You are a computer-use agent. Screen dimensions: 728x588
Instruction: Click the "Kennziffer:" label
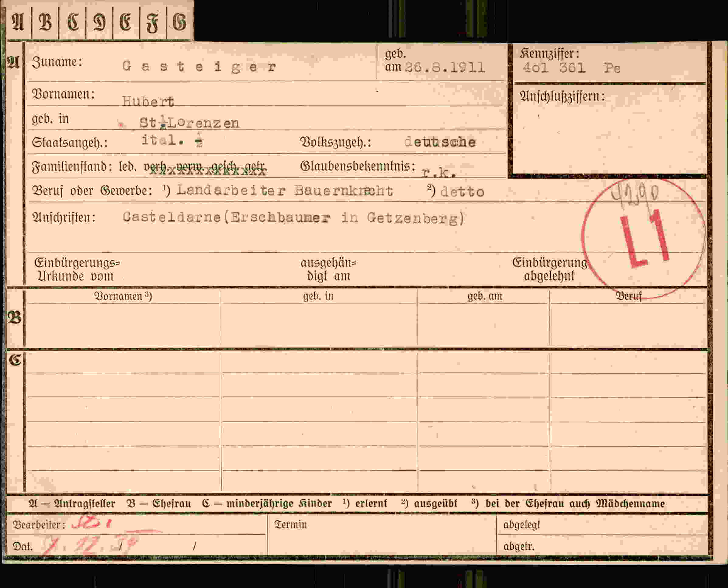(549, 54)
